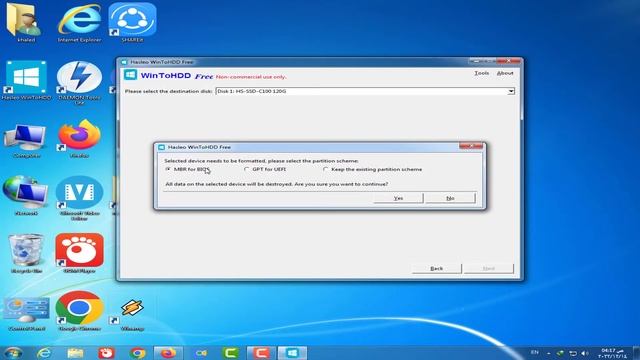640x360 pixels.
Task: Open the Tools menu in WinToHDD
Action: (482, 73)
